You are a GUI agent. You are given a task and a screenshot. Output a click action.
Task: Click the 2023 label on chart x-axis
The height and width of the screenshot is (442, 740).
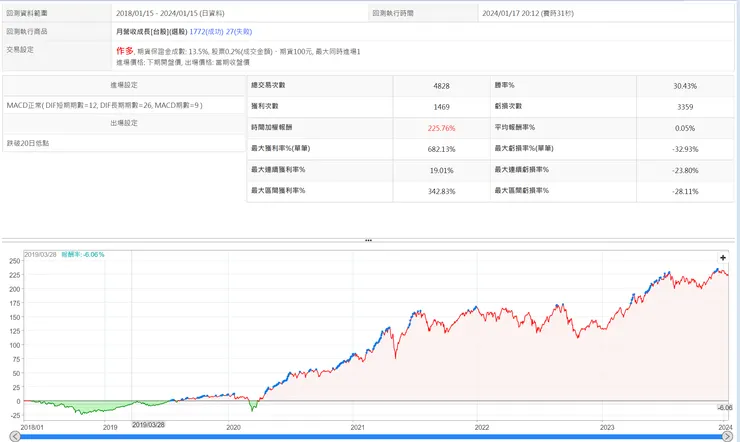point(607,427)
